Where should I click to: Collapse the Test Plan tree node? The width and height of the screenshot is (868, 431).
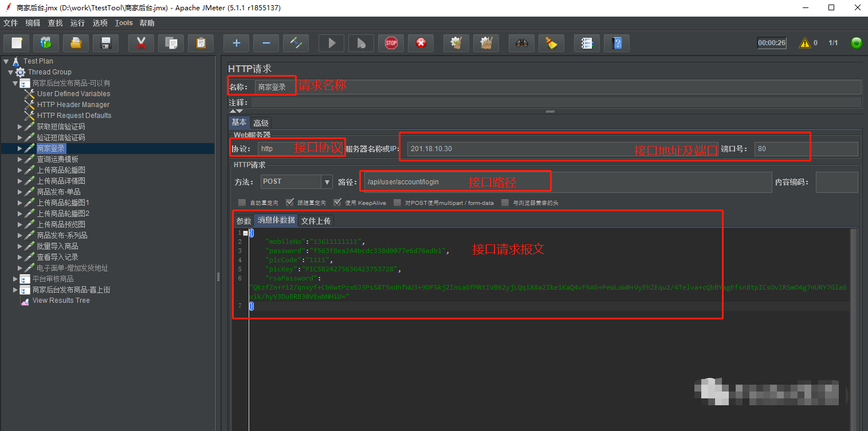tap(6, 61)
